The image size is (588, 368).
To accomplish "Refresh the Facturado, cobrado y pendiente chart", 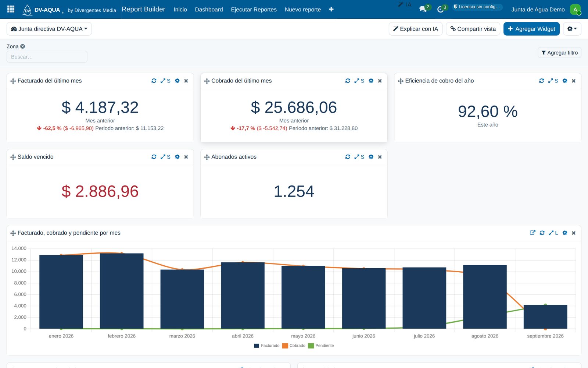I will [x=542, y=233].
